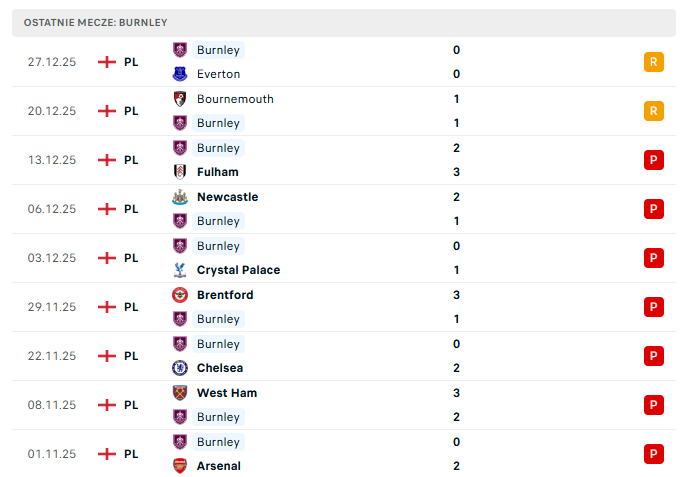
Task: Click the Crystal Palace club crest icon
Action: (180, 270)
